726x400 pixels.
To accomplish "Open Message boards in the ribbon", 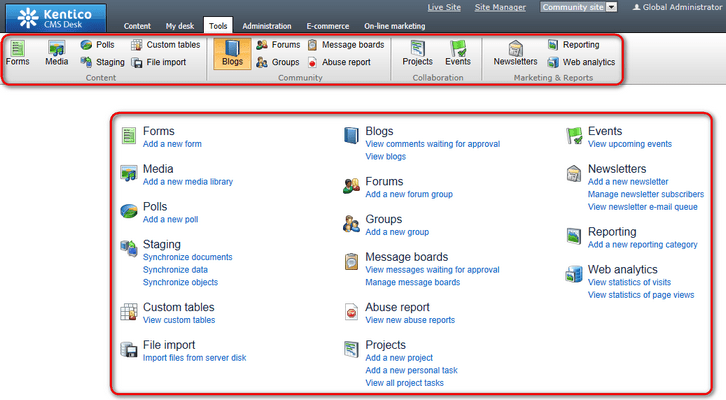I will 345,45.
